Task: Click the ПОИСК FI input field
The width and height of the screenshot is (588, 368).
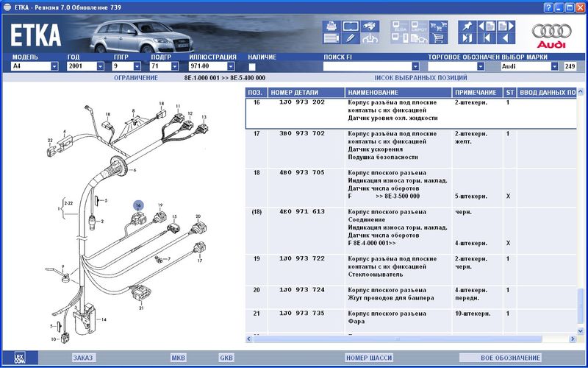Action: pos(367,66)
